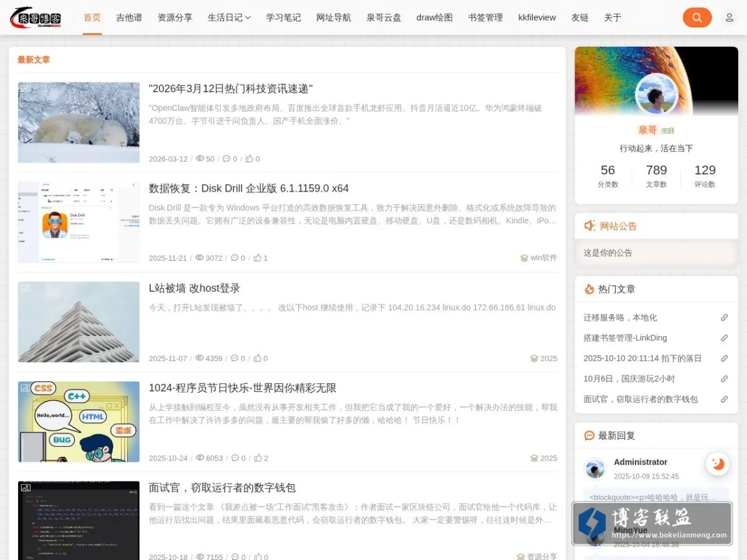Open the orange search button
This screenshot has height=560, width=747.
[697, 17]
